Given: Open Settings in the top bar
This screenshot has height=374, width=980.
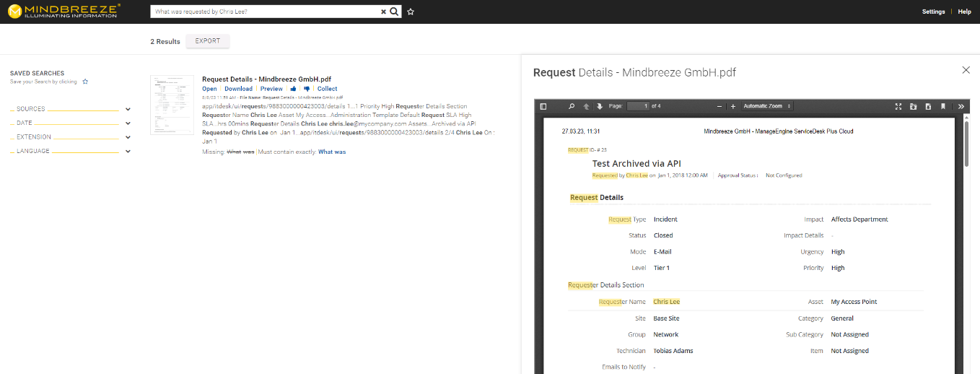Looking at the screenshot, I should coord(933,12).
